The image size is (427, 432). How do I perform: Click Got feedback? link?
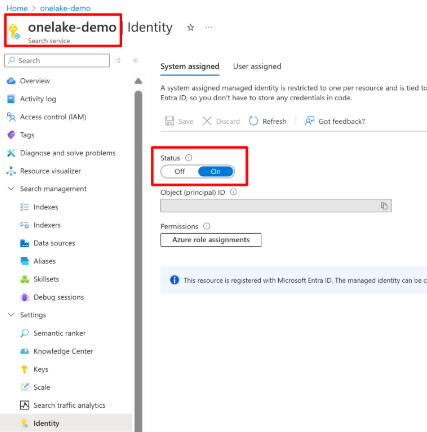pyautogui.click(x=335, y=121)
